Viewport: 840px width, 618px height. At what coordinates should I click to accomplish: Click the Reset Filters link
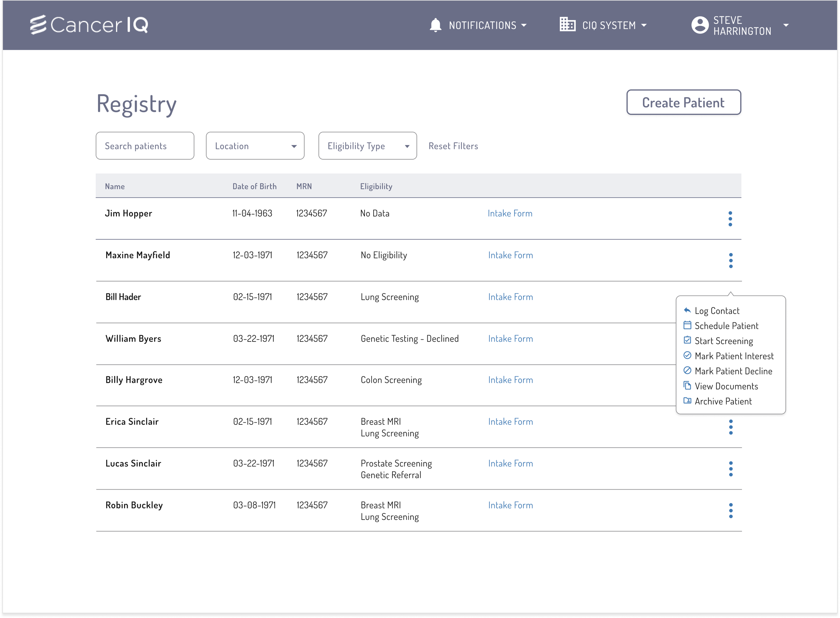[453, 146]
